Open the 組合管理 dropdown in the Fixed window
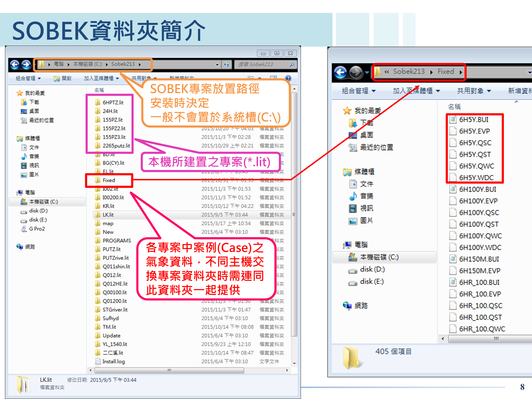 359,91
